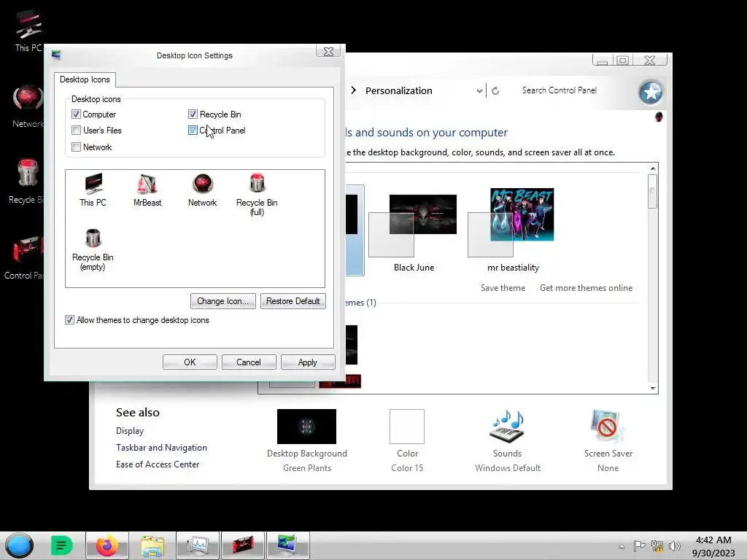Image resolution: width=747 pixels, height=560 pixels.
Task: Open network status tray icon
Action: (657, 546)
